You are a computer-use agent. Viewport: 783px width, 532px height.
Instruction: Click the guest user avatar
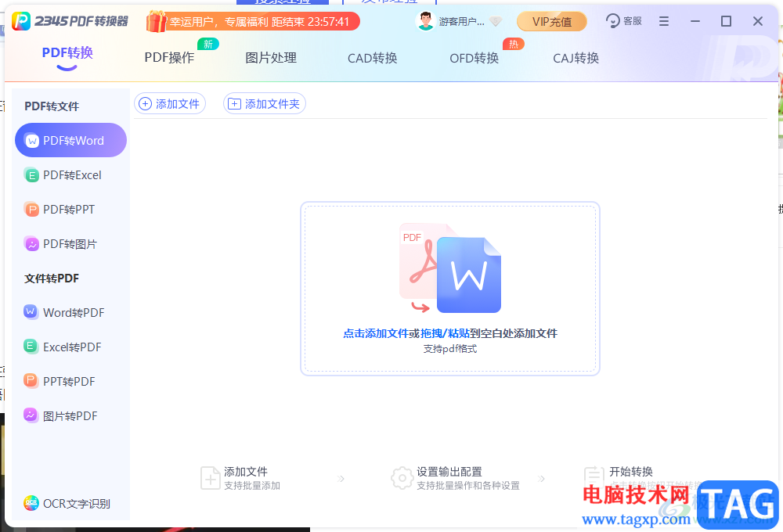[425, 21]
